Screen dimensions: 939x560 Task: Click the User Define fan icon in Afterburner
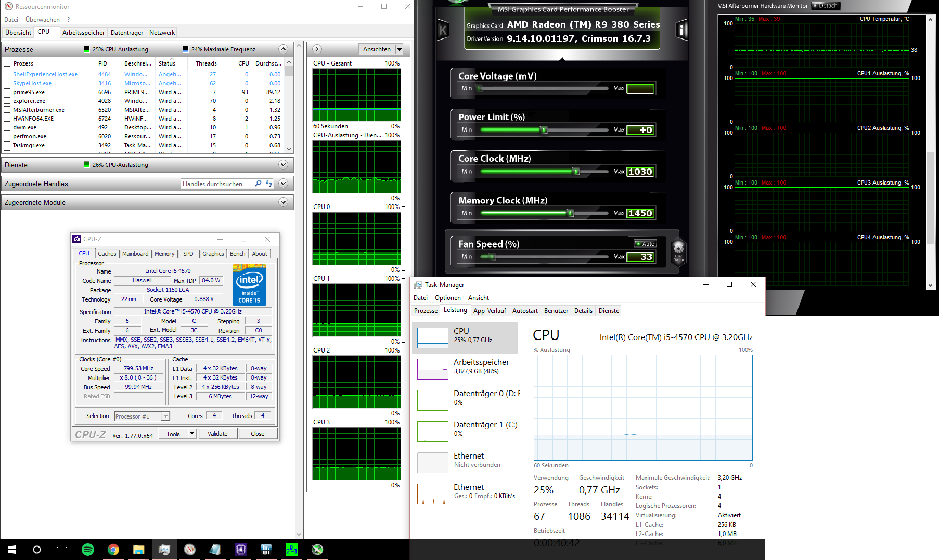click(678, 252)
